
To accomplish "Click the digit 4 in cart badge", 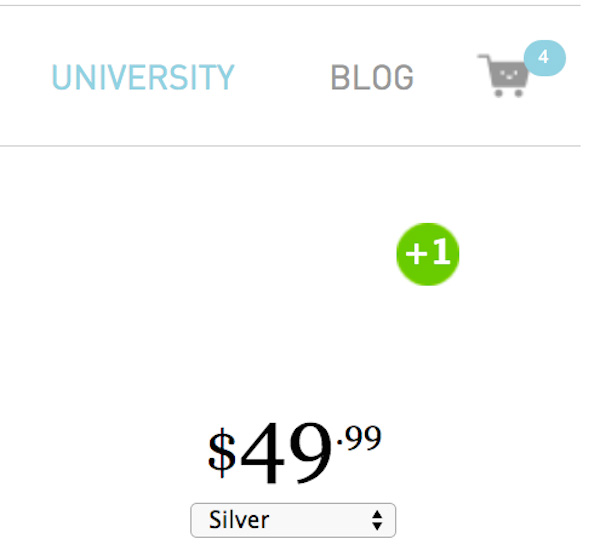I will pyautogui.click(x=543, y=57).
